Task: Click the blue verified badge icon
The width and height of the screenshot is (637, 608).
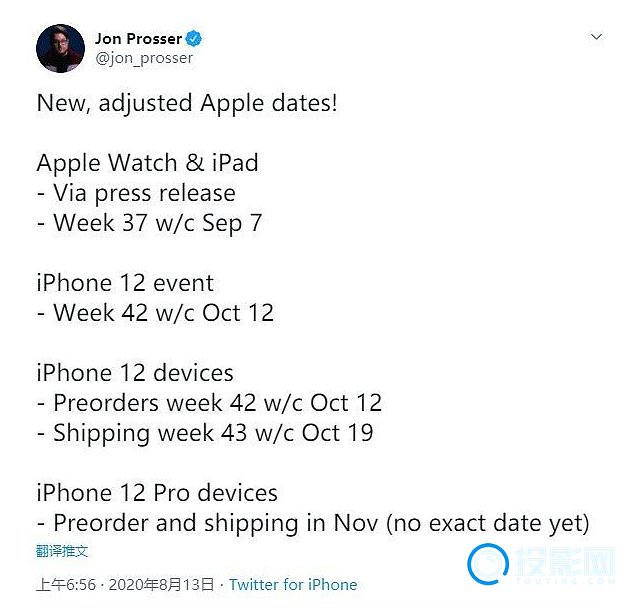Action: (195, 39)
